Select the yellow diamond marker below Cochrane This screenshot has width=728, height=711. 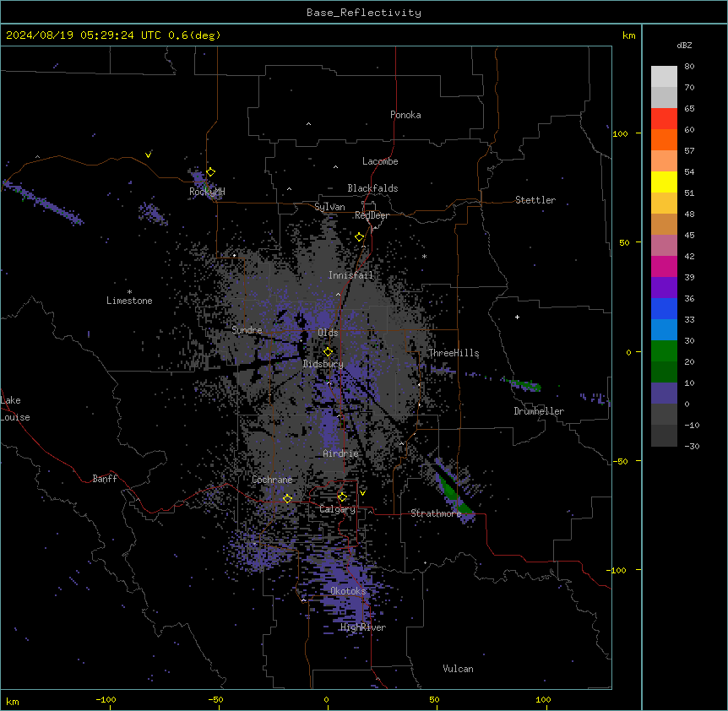pyautogui.click(x=287, y=499)
